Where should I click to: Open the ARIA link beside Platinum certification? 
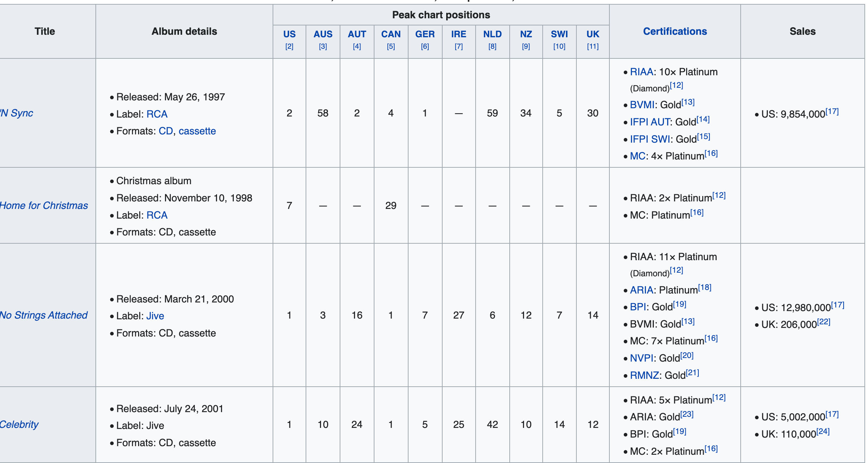pyautogui.click(x=642, y=290)
